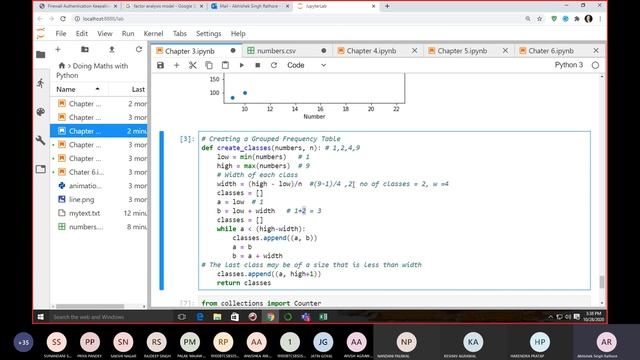Screen dimensions: 640x360
Task: Bookmark this page with the star icon
Action: [540, 19]
